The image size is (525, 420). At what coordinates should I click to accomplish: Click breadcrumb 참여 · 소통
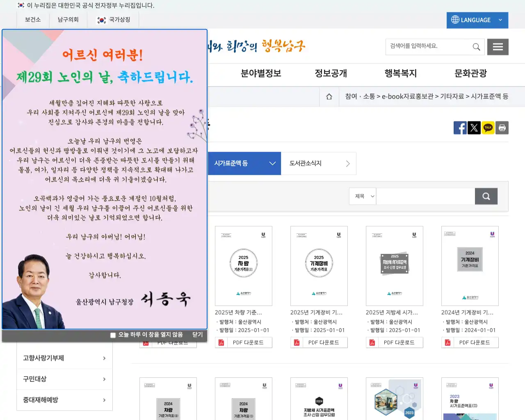(360, 96)
